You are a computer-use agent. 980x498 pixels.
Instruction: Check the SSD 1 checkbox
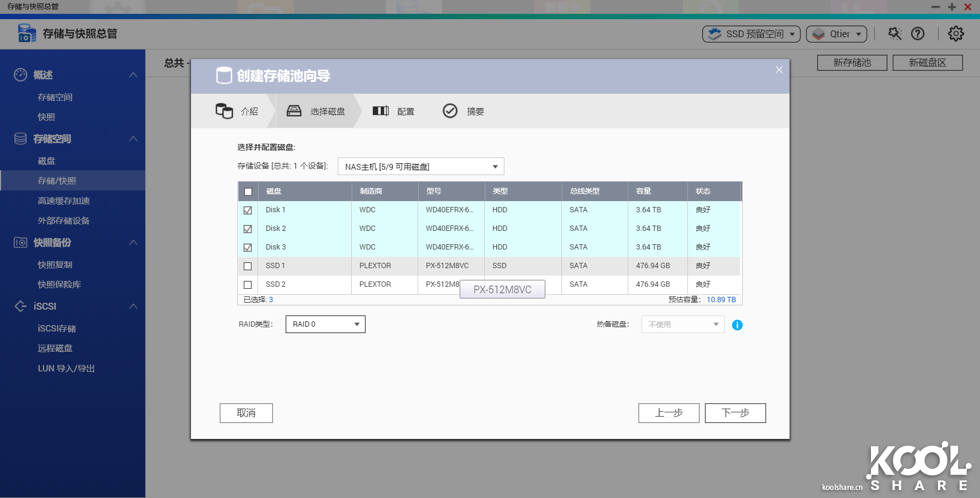(x=248, y=266)
